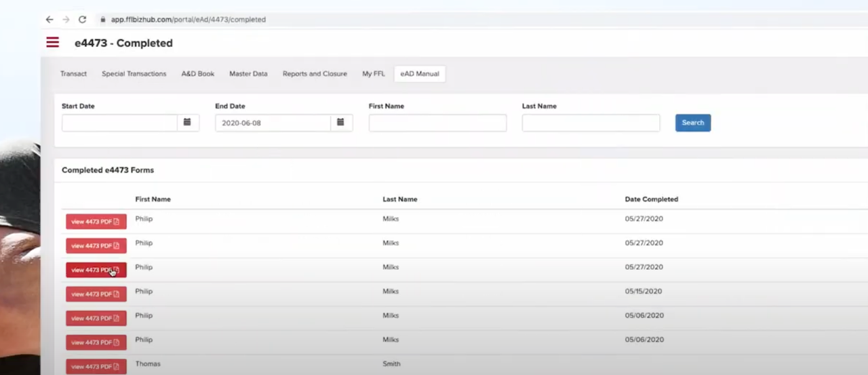868x375 pixels.
Task: Switch to the A&D Book tab
Action: coord(197,74)
